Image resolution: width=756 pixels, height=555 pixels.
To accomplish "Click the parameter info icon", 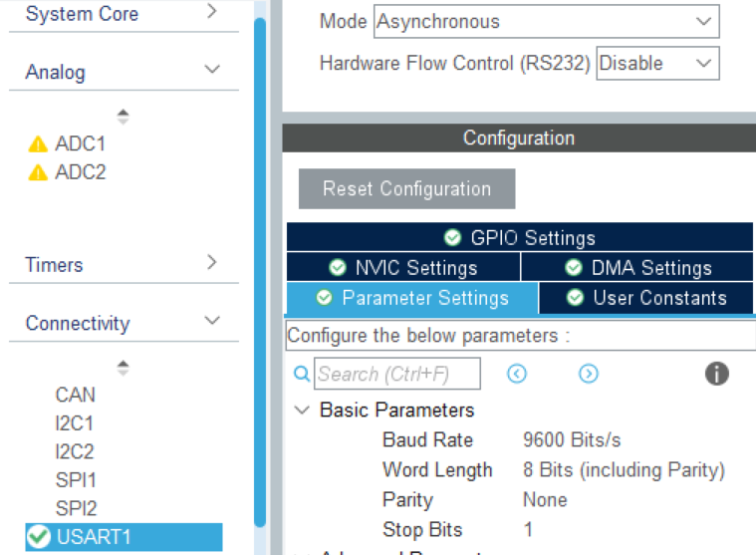I will click(x=716, y=374).
